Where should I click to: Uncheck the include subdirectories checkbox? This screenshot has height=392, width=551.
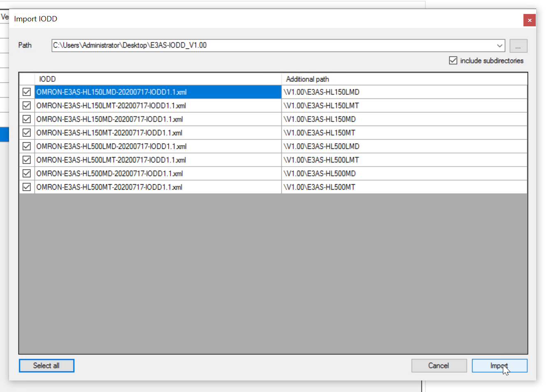click(453, 60)
